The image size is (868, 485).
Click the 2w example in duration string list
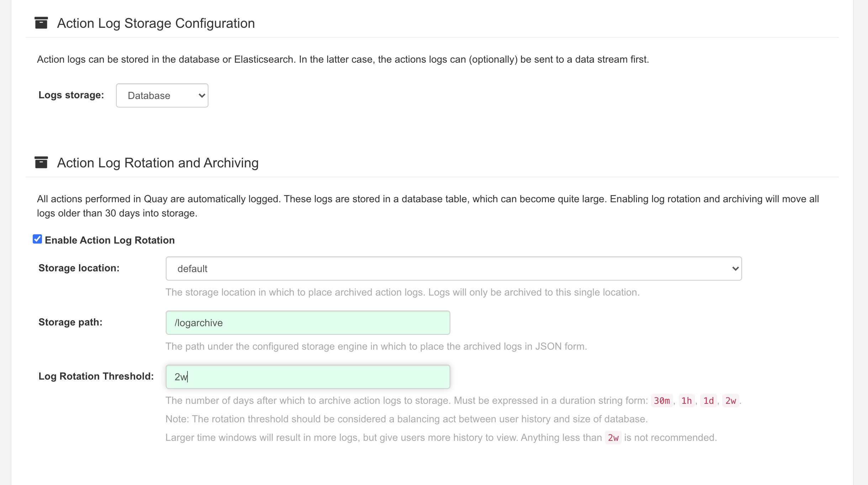tap(730, 401)
